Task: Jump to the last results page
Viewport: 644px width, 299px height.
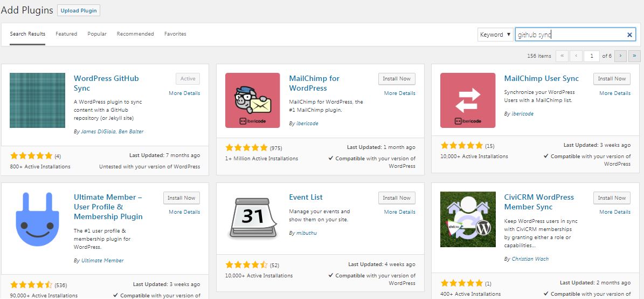Action: (x=634, y=56)
